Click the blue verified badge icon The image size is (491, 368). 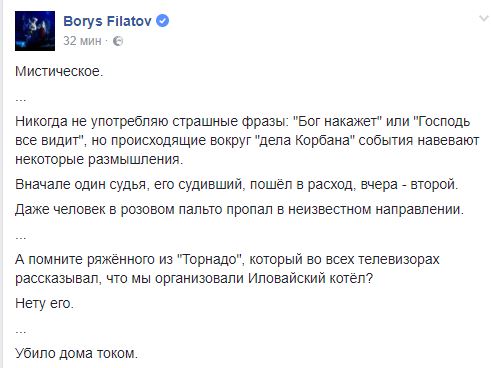tap(163, 21)
